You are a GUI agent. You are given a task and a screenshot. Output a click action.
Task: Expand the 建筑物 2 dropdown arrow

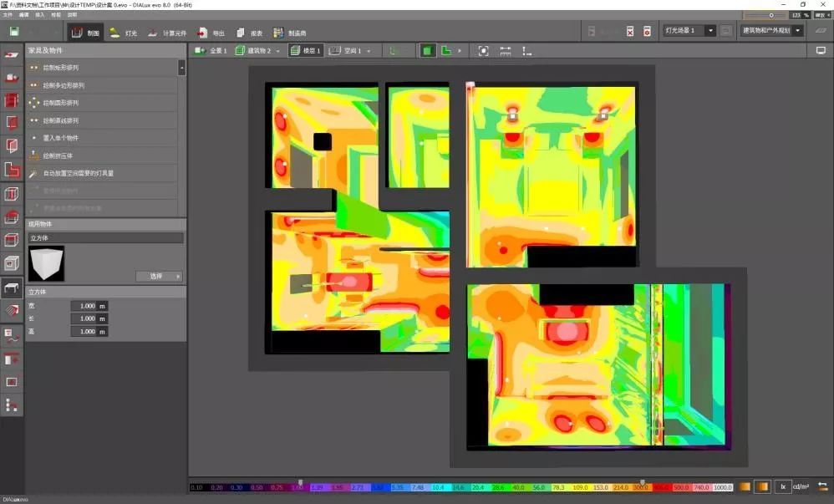(x=278, y=51)
